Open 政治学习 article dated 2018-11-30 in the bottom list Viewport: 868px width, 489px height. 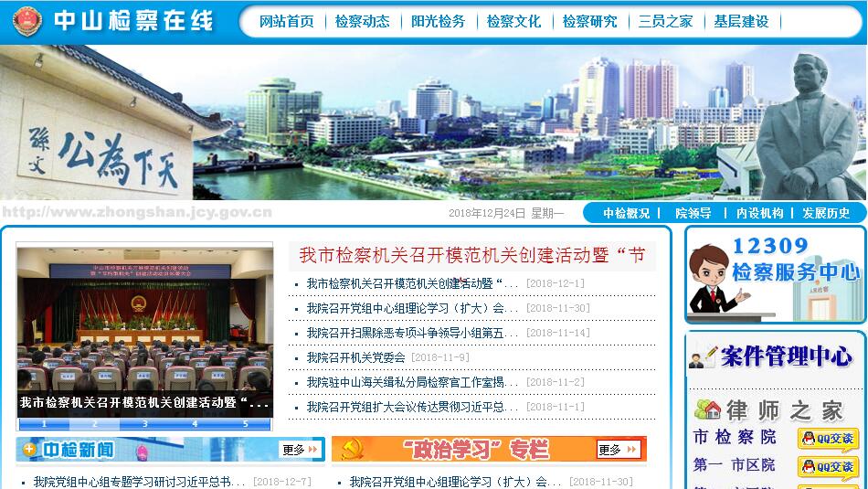click(455, 482)
